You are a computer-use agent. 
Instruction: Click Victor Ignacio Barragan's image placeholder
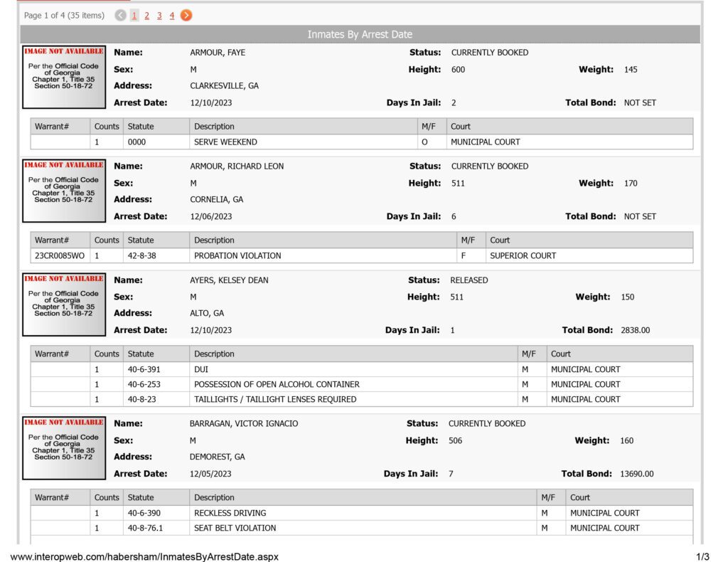(64, 448)
